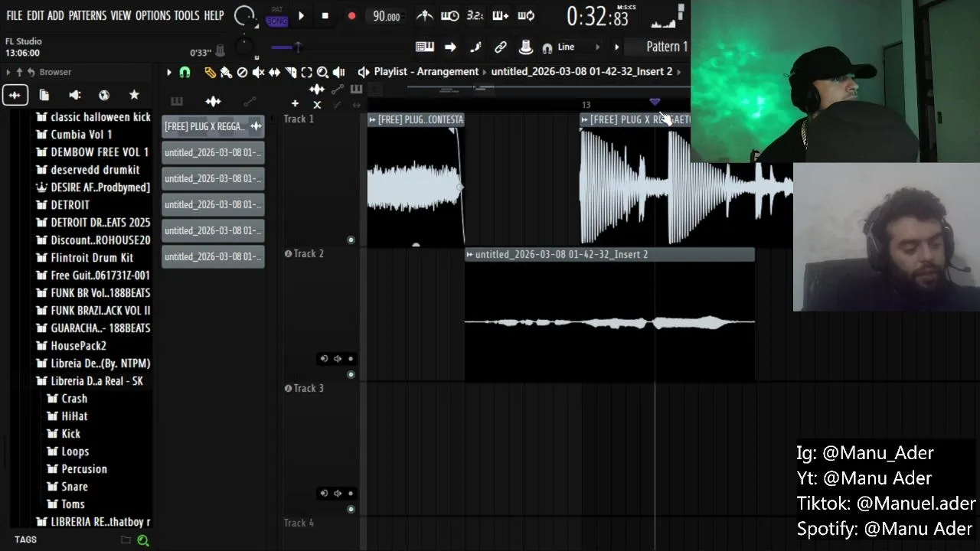Expand the DEMBOW FREE VOL 1 folder
The image size is (980, 551).
pos(93,152)
